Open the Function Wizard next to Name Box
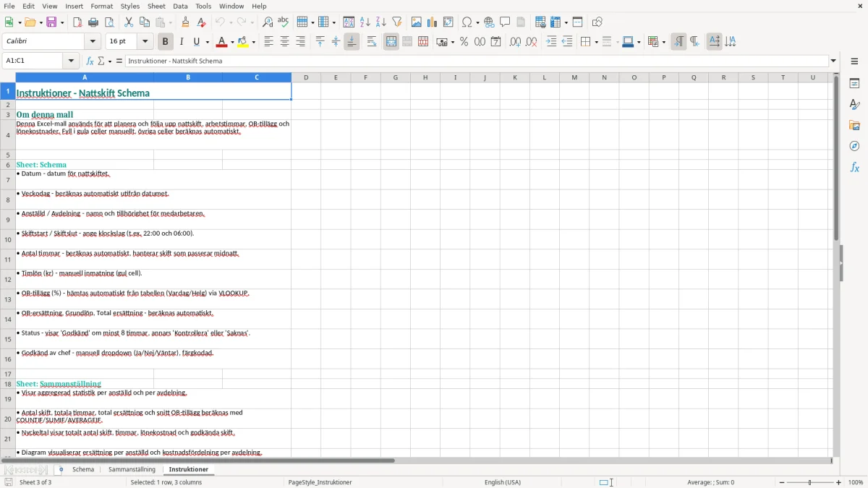This screenshot has height=488, width=868. pos(90,61)
